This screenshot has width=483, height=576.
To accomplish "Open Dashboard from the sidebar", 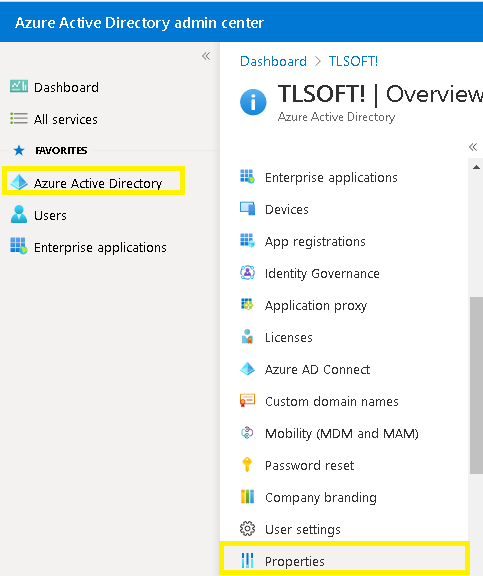I will [66, 87].
